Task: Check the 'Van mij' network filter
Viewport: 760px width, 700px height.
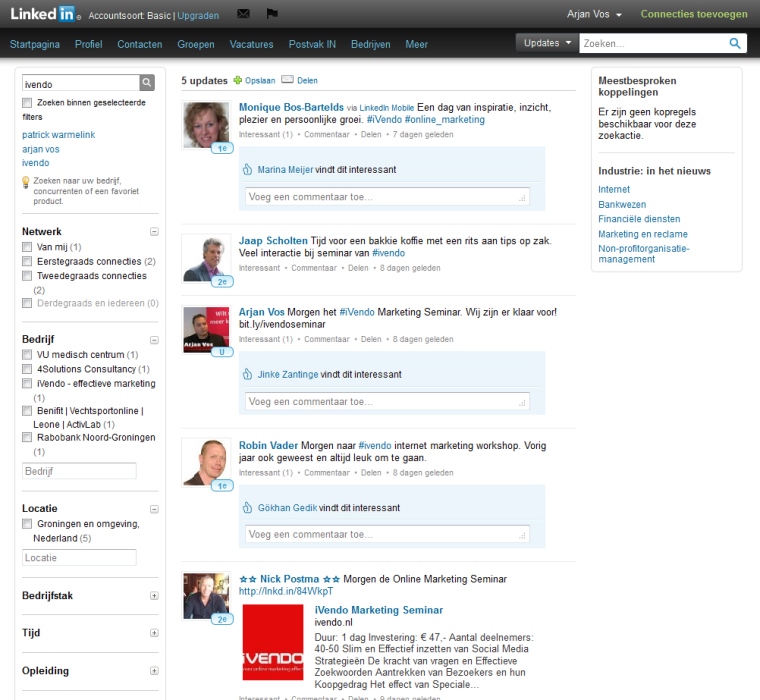Action: pyautogui.click(x=27, y=247)
